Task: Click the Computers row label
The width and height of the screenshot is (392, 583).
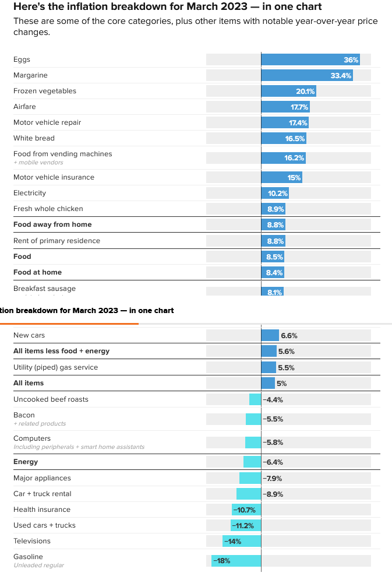Action: pyautogui.click(x=32, y=438)
